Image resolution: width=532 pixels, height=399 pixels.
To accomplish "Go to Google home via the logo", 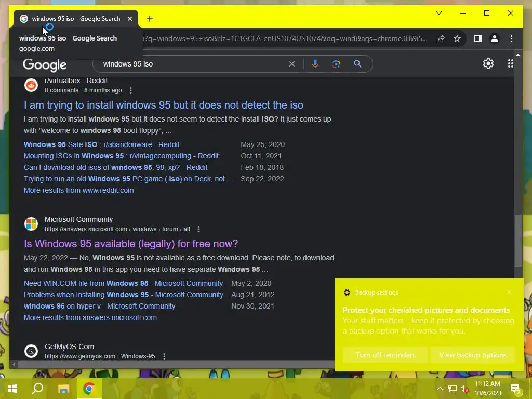I will coord(45,65).
